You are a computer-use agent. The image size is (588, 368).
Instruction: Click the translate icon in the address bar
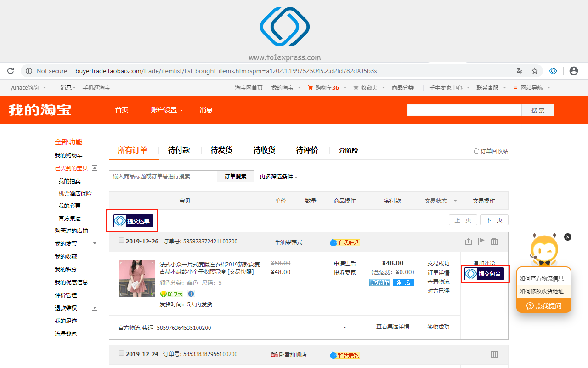(520, 71)
